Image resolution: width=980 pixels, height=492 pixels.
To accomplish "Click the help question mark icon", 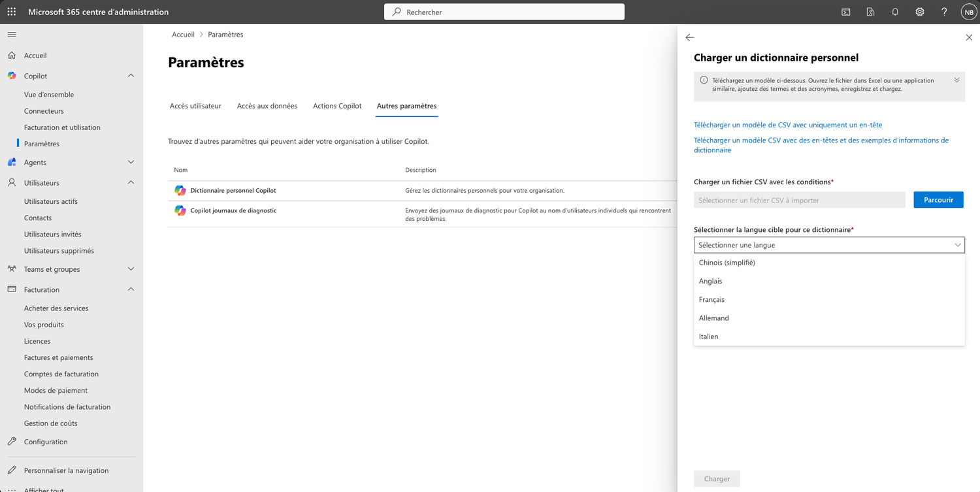I will coord(944,12).
